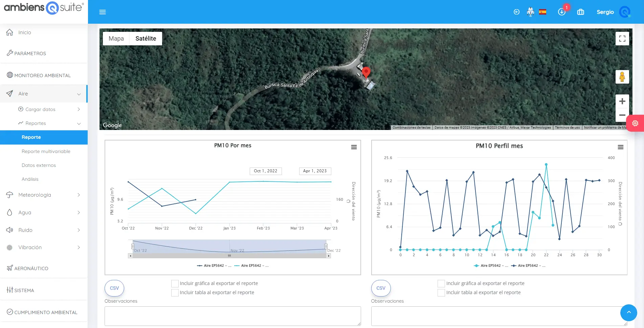Screen dimensions: 644x328
Task: Click the hamburger menu icon in top bar
Action: click(x=102, y=12)
